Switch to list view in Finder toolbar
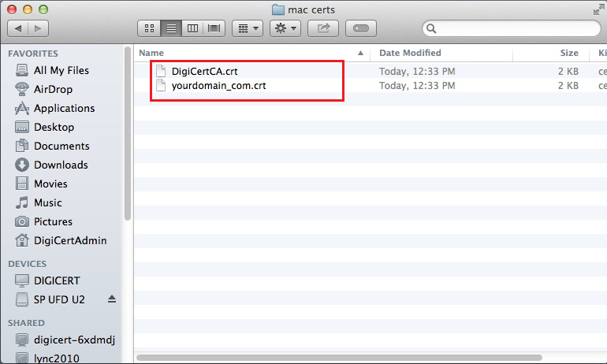The width and height of the screenshot is (607, 364). pos(170,28)
